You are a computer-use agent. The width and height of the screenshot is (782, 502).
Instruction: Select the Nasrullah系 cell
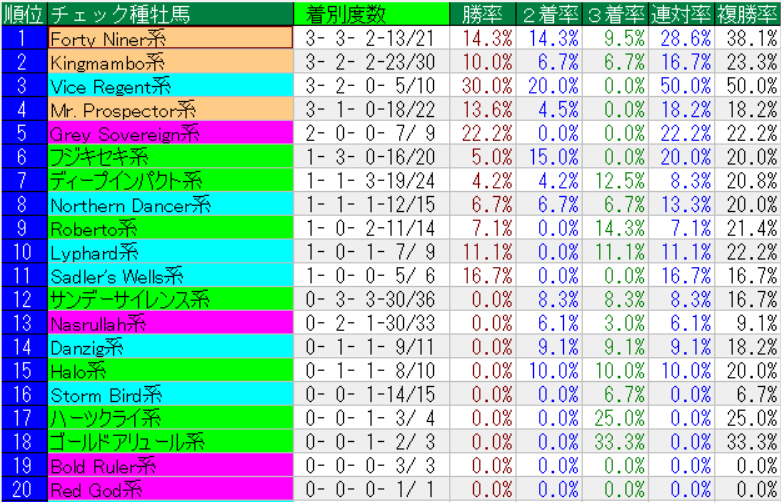tap(171, 323)
